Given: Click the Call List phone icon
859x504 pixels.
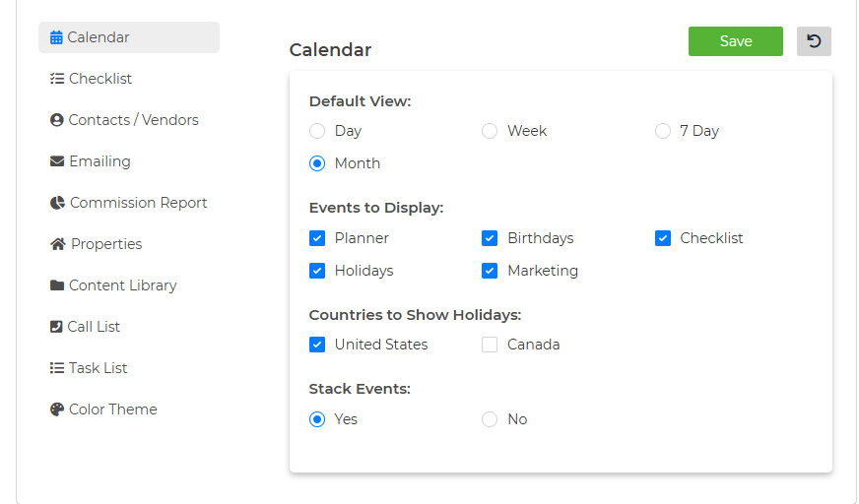Looking at the screenshot, I should pos(56,327).
